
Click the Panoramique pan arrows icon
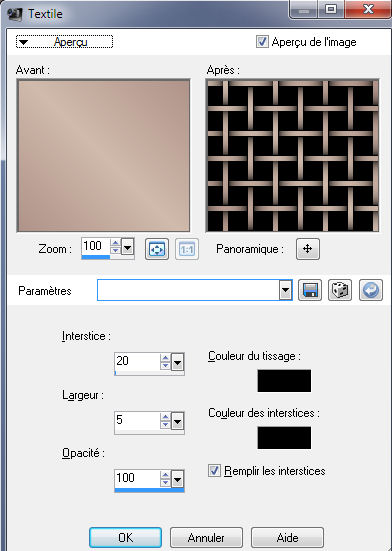[308, 249]
